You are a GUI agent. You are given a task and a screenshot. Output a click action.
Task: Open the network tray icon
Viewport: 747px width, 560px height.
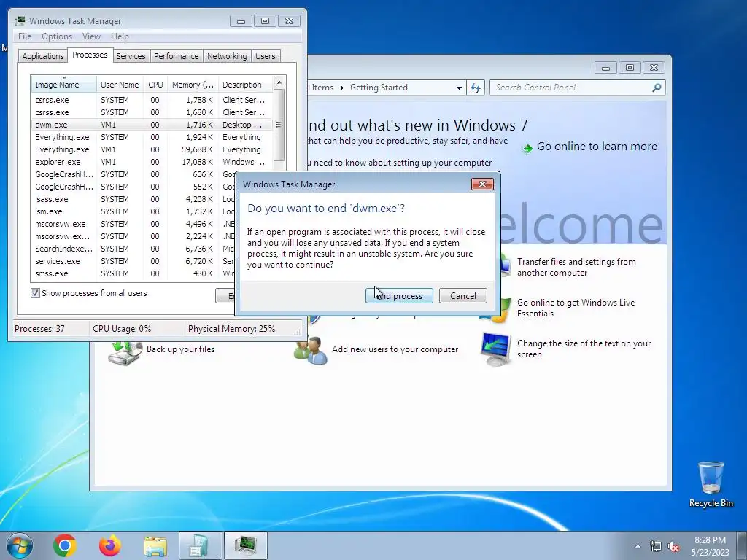(x=656, y=546)
